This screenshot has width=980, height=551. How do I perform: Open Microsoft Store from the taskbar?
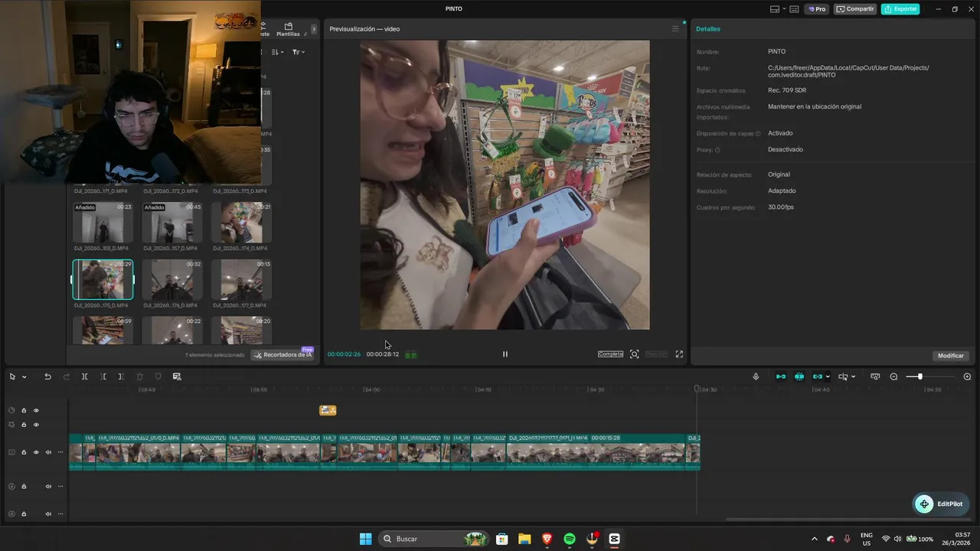[x=501, y=539]
